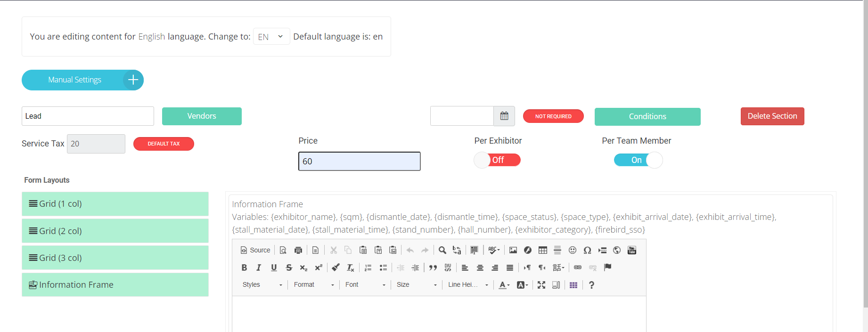Toggle the NOT REQUIRED pill
The height and width of the screenshot is (332, 868).
(x=553, y=116)
